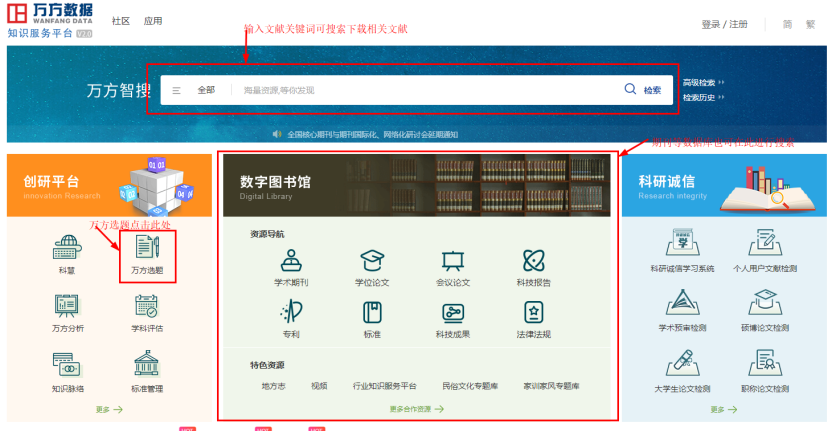This screenshot has height=431, width=832.
Task: Open 学位论文 graduation cap icon
Action: point(372,261)
